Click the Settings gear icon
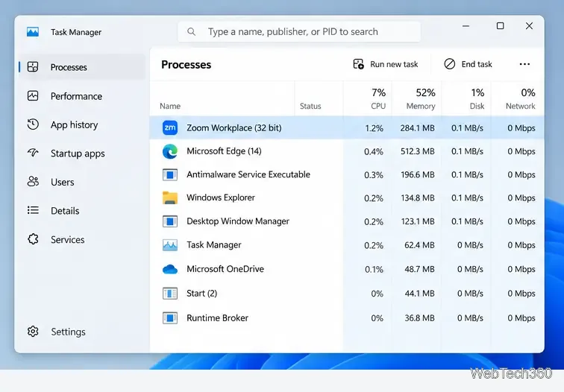Viewport: 564px width, 392px height. click(33, 332)
